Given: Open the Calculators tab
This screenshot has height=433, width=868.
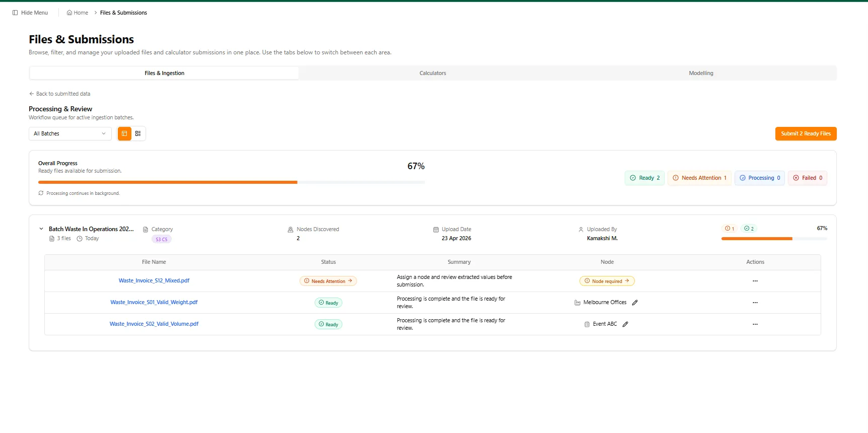Looking at the screenshot, I should [432, 73].
